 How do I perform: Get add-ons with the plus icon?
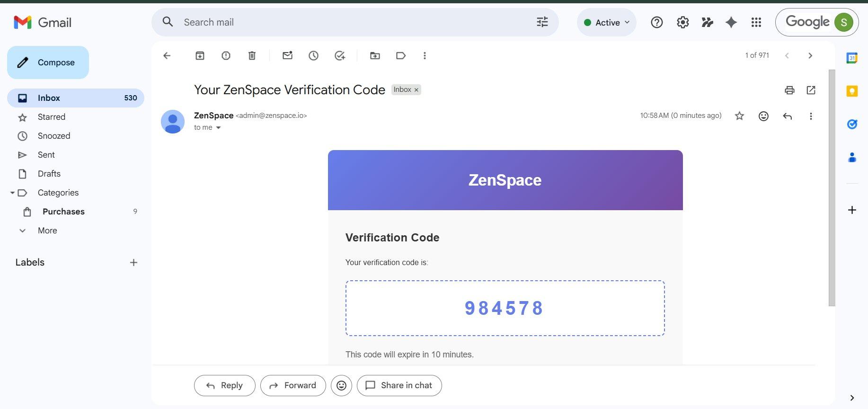[852, 210]
